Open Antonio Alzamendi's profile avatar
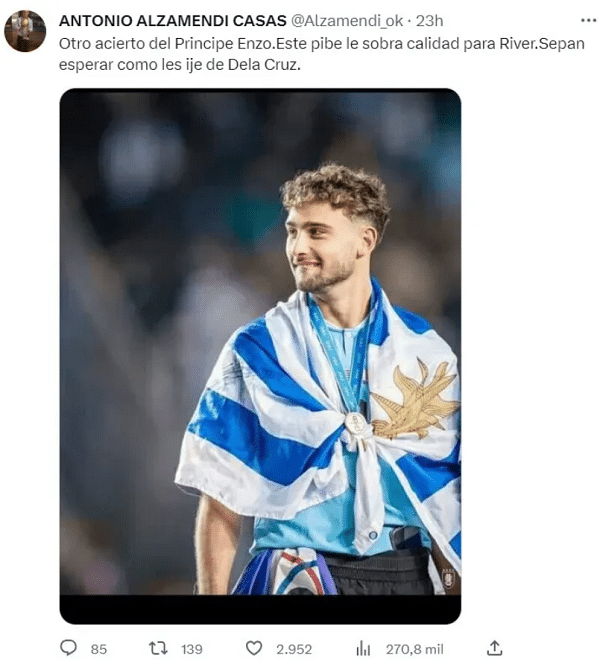 25,31
